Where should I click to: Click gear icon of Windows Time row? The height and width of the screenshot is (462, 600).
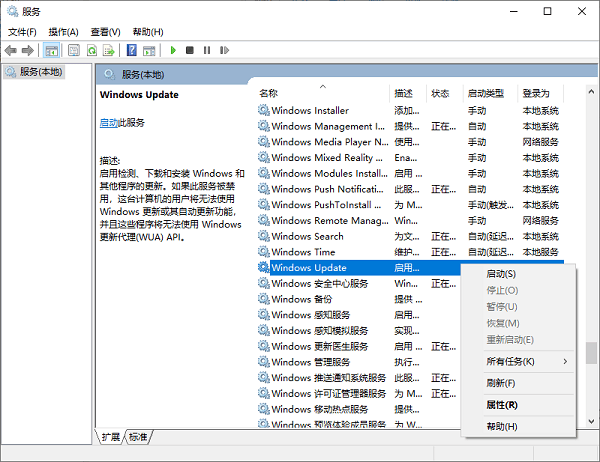263,252
